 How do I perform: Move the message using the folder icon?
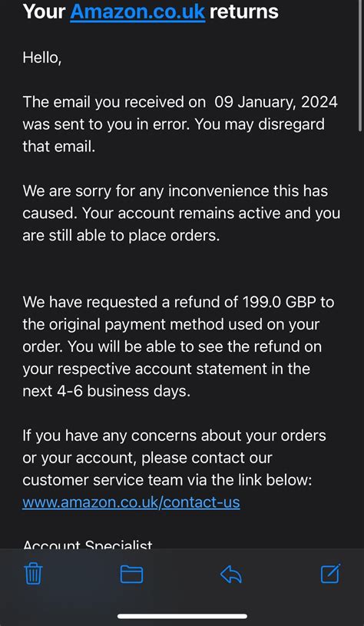click(x=132, y=574)
